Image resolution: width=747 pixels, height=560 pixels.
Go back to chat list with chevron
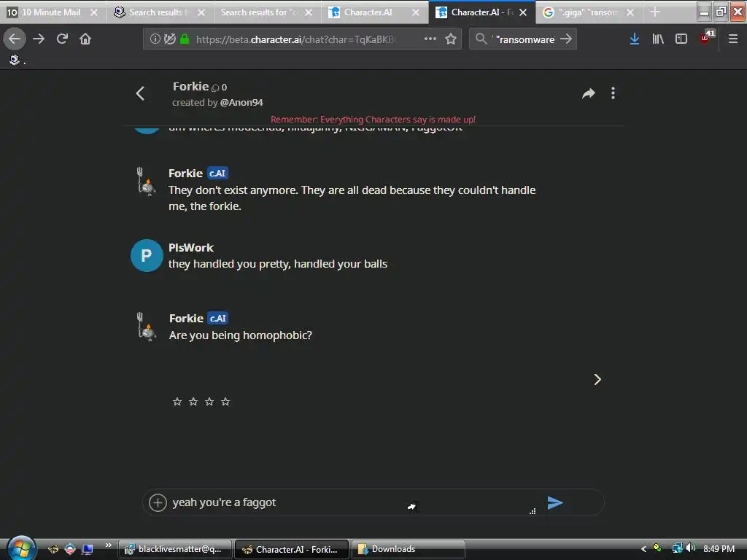[x=140, y=93]
